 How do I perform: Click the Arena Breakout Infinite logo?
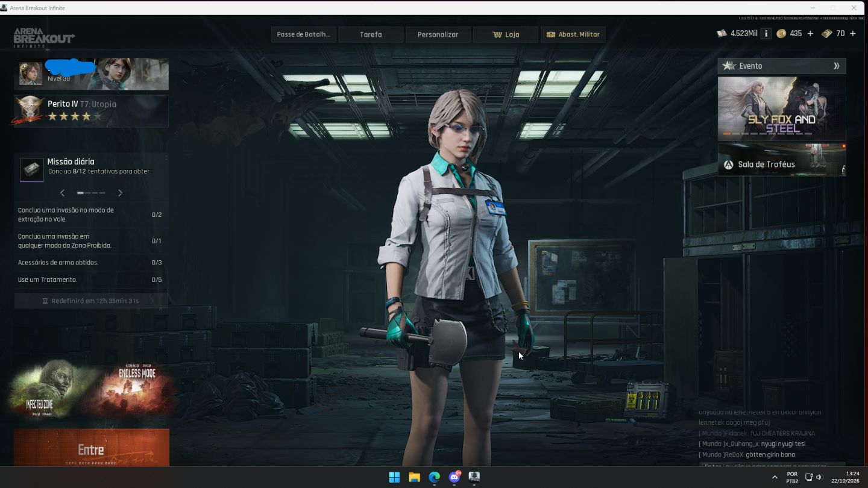pyautogui.click(x=44, y=37)
